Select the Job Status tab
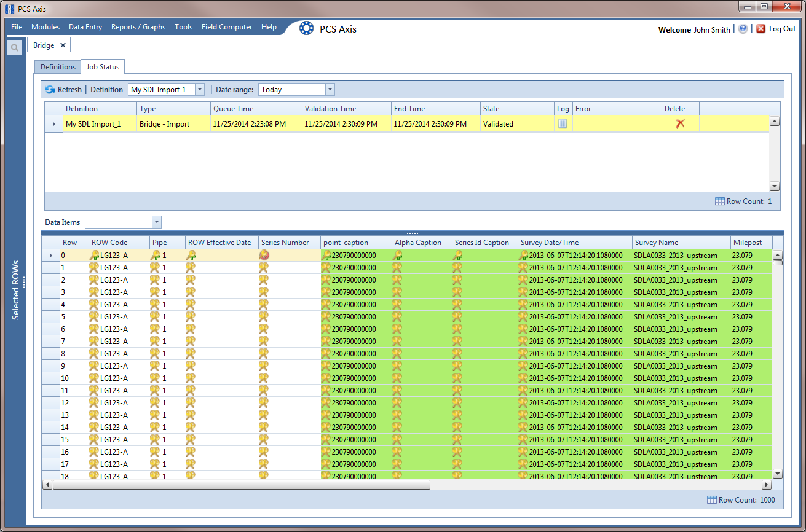This screenshot has width=806, height=532. [x=103, y=67]
